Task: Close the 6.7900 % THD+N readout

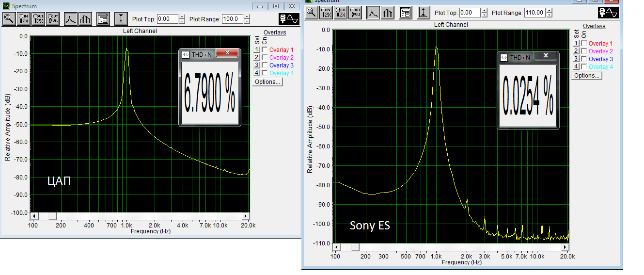Action: pos(227,53)
